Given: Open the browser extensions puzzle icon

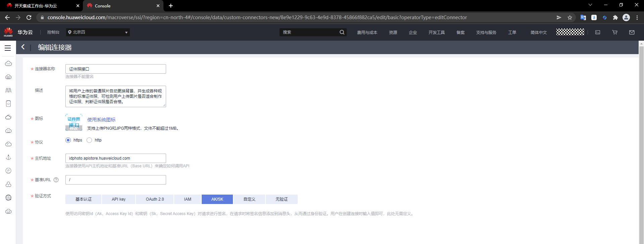Looking at the screenshot, I should (615, 17).
